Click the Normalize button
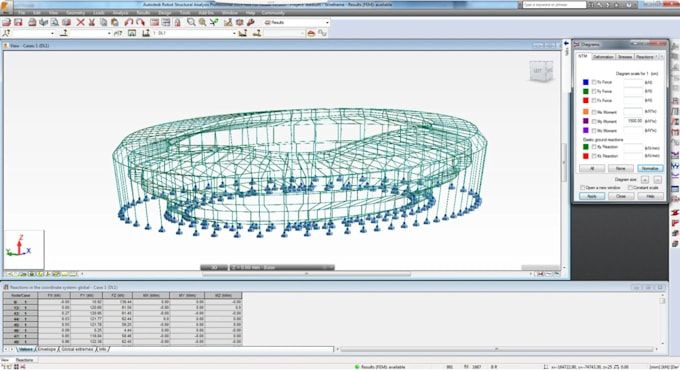 [650, 168]
